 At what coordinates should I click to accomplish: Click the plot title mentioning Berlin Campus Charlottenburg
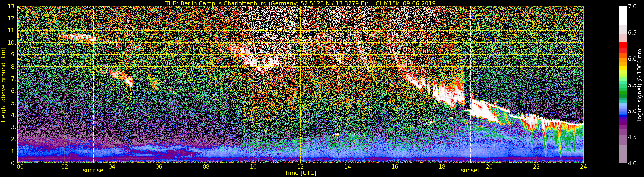300,3
